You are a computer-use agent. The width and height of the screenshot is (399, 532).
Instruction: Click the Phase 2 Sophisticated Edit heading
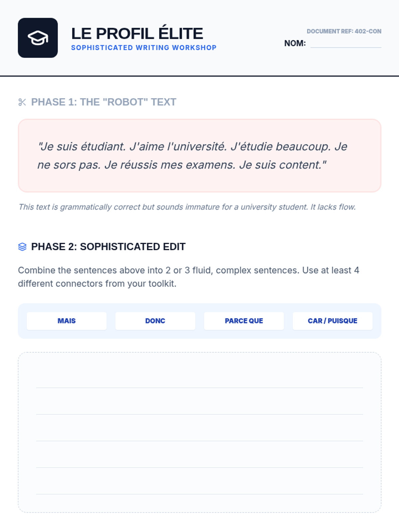pos(108,247)
